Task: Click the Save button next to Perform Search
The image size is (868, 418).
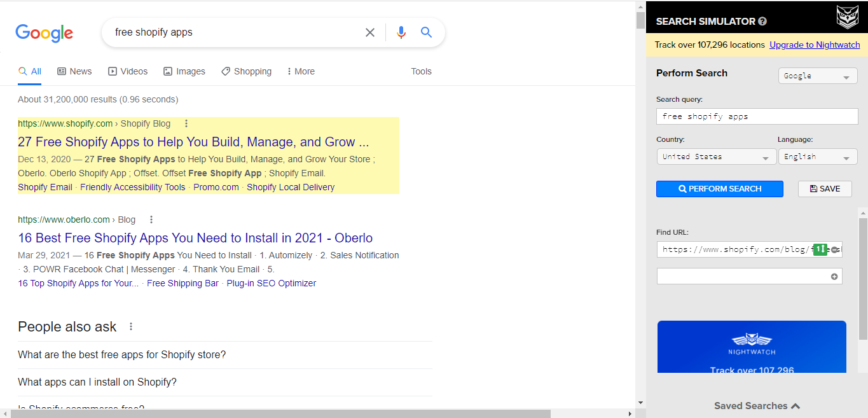Action: tap(825, 188)
